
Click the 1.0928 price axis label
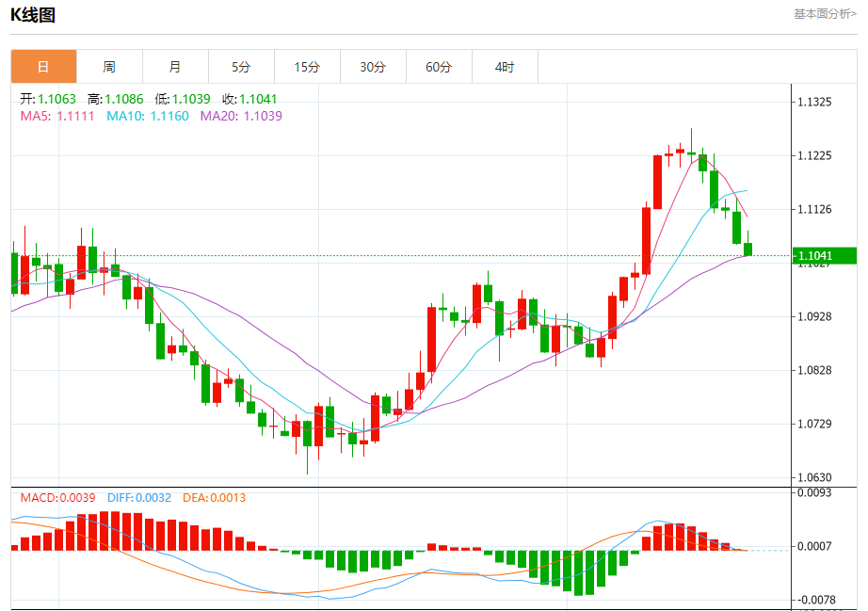(814, 316)
